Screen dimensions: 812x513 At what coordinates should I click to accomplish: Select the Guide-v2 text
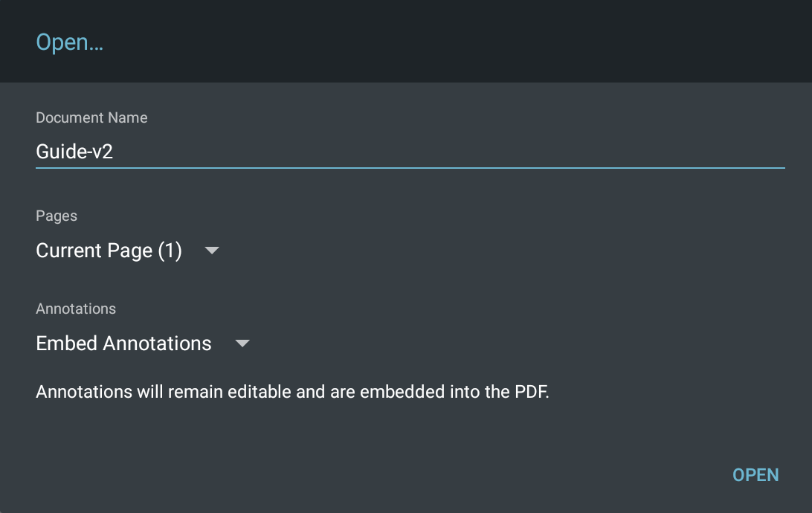74,152
